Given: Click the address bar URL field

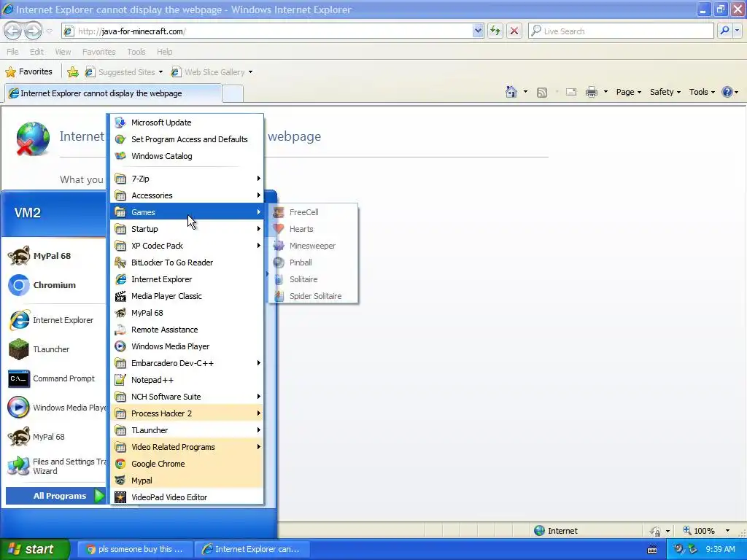Looking at the screenshot, I should [267, 31].
